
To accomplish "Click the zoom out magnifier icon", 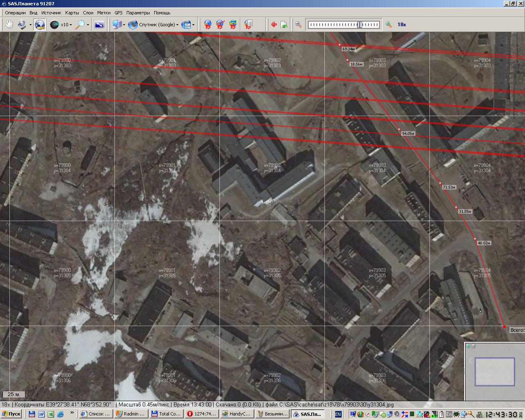I will click(x=299, y=25).
